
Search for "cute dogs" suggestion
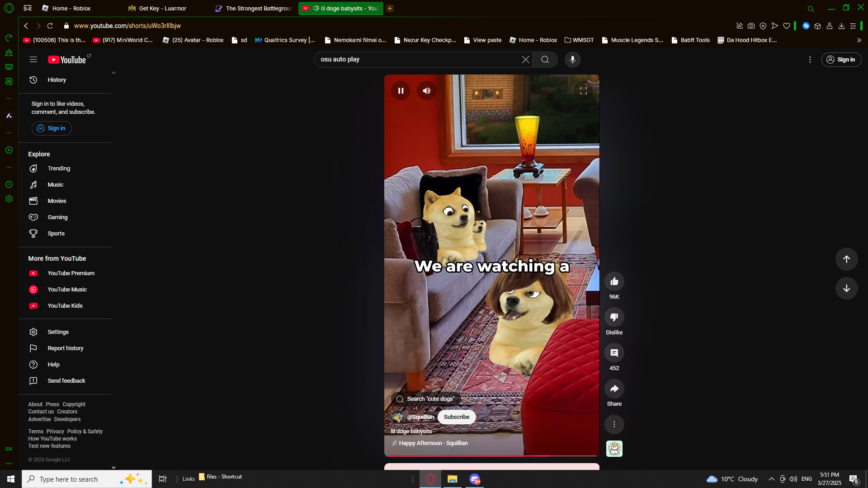tap(425, 399)
